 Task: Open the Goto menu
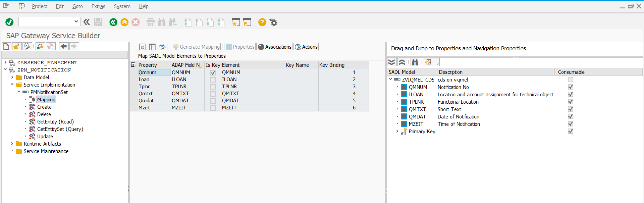[x=77, y=6]
